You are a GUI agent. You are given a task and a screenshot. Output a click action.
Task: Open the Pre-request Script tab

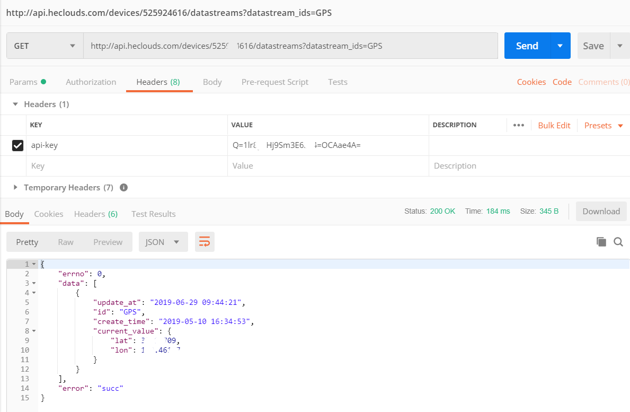pyautogui.click(x=274, y=82)
